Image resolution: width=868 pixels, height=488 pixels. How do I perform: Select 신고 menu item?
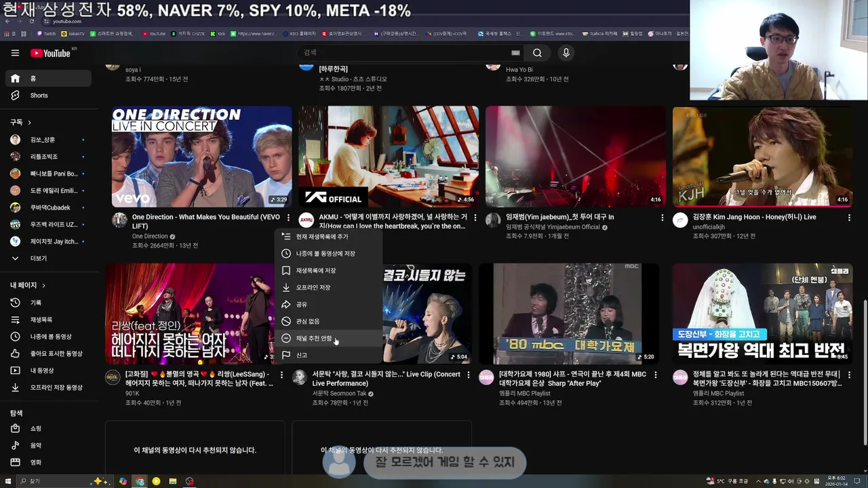(x=328, y=355)
